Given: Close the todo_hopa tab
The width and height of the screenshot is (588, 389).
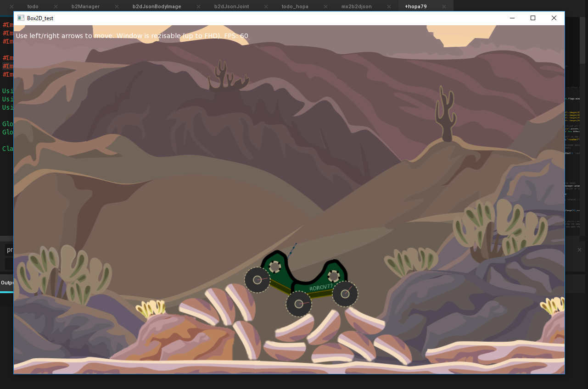Looking at the screenshot, I should 325,6.
